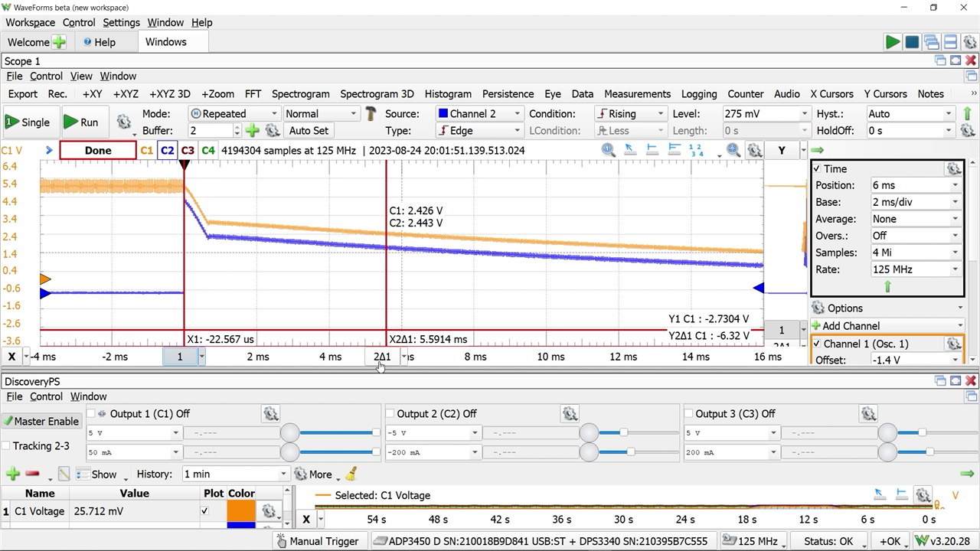
Task: Open the Workspace menu
Action: coord(30,22)
